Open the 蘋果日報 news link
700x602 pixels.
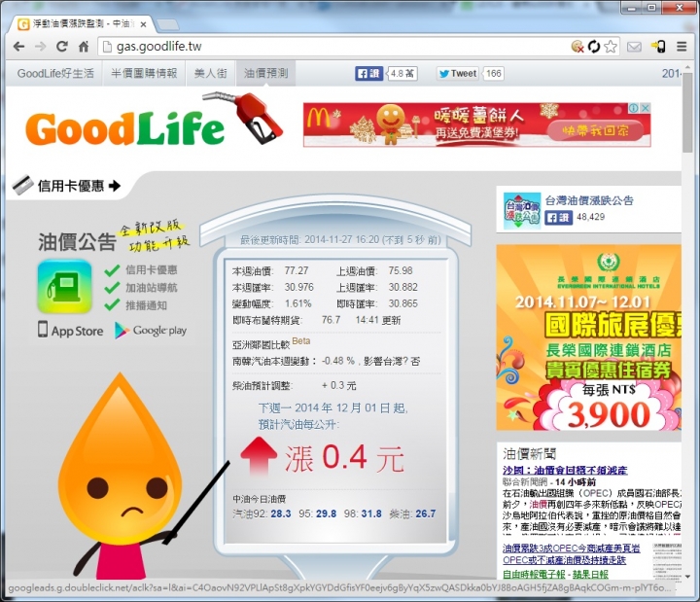pos(591,574)
